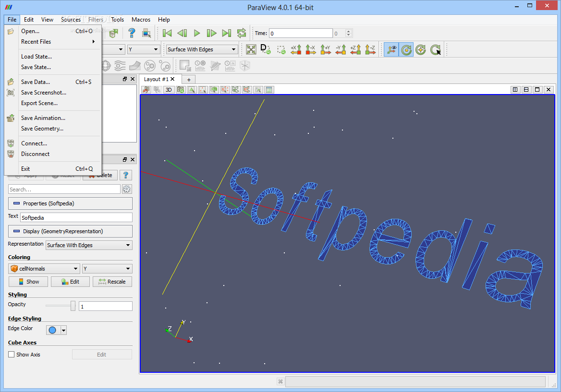Choose Save Animation... from File menu

[53, 118]
